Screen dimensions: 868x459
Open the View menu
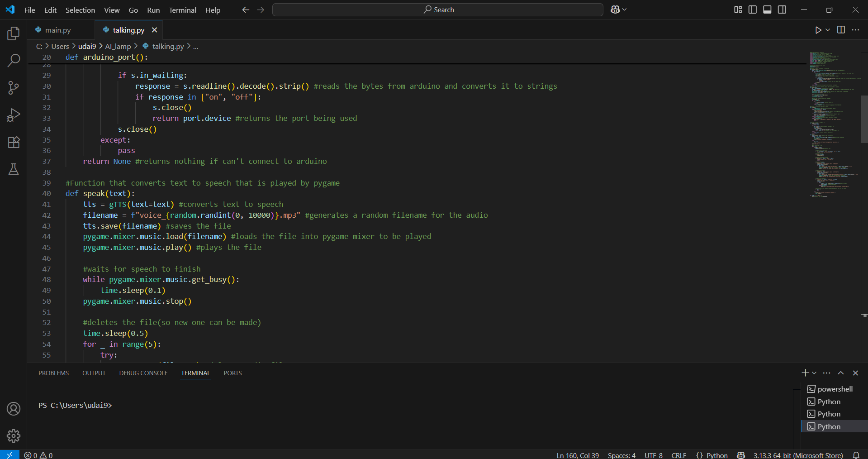(x=112, y=10)
